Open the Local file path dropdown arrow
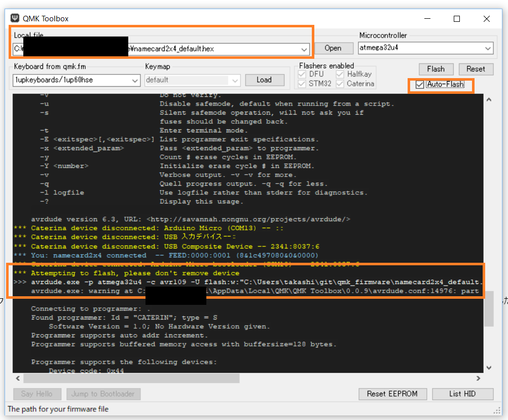This screenshot has width=508, height=420. point(304,49)
